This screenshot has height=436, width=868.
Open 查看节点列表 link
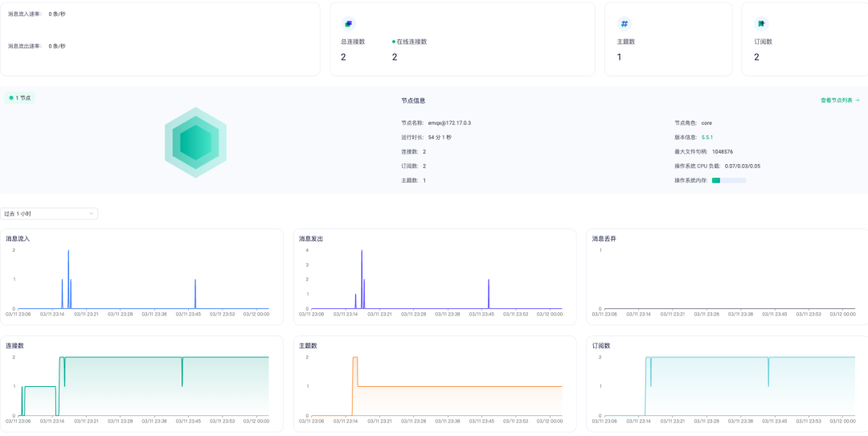(840, 101)
